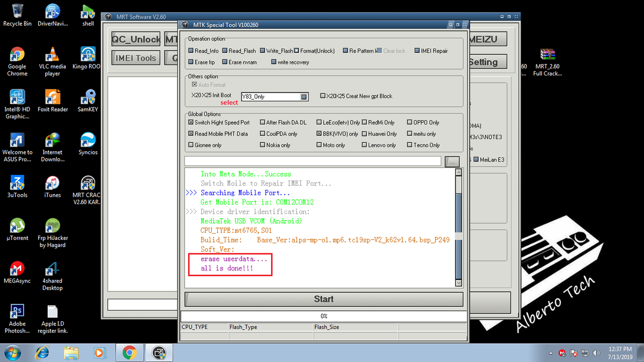Open Internet Explorer from the taskbar

tap(42, 352)
